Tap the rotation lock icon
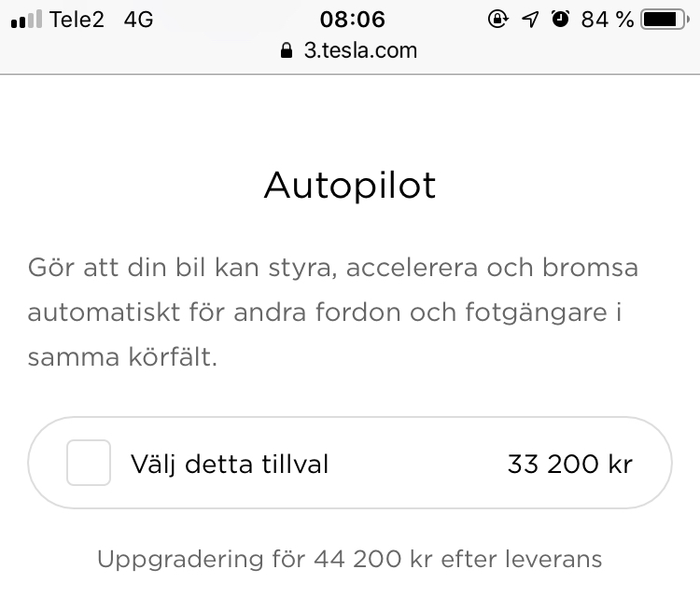 [497, 20]
